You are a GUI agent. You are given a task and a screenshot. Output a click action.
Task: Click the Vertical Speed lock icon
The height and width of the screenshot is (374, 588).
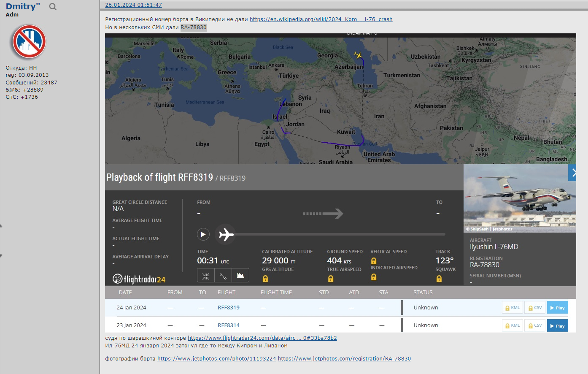coord(374,261)
